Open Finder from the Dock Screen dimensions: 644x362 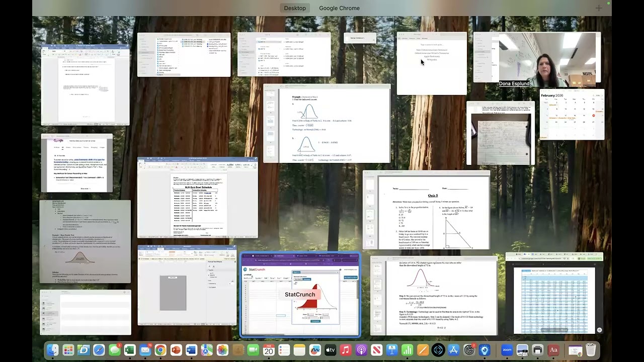point(52,350)
